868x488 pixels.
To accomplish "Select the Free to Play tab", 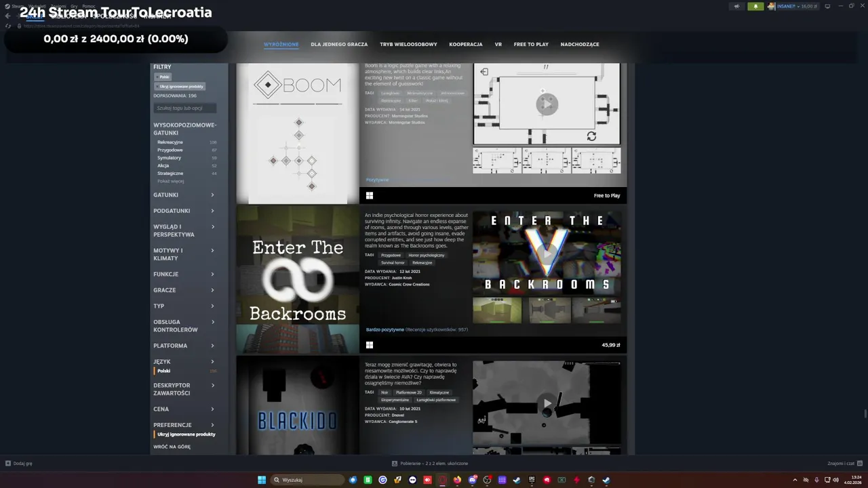I will click(x=531, y=45).
